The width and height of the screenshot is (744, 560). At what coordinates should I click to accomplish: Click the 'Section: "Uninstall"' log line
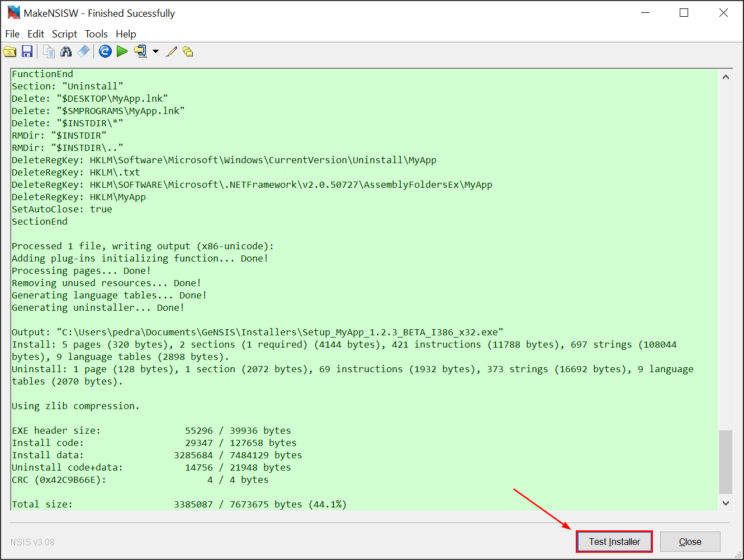pyautogui.click(x=68, y=86)
